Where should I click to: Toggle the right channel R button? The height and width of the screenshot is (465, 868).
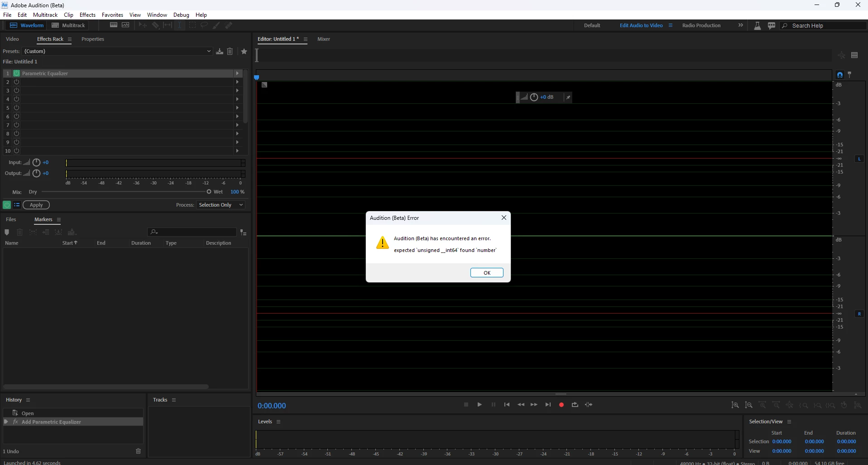tap(859, 314)
